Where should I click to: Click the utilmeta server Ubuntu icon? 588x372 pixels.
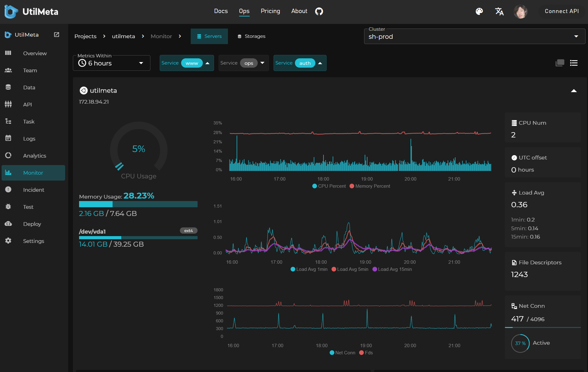(x=83, y=91)
